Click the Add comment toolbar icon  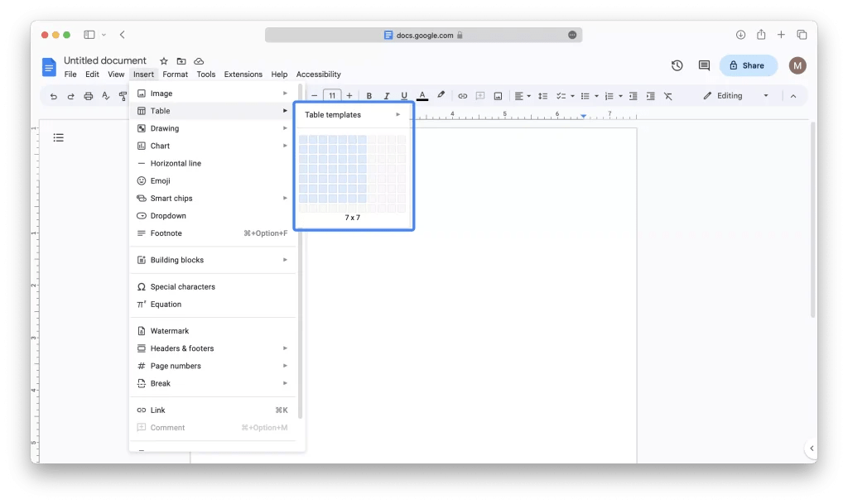[x=479, y=96]
